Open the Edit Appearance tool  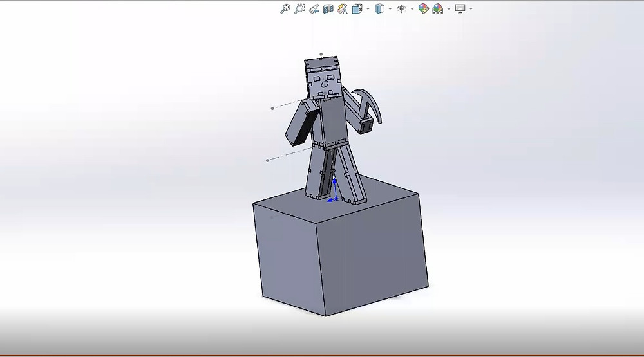coord(424,8)
